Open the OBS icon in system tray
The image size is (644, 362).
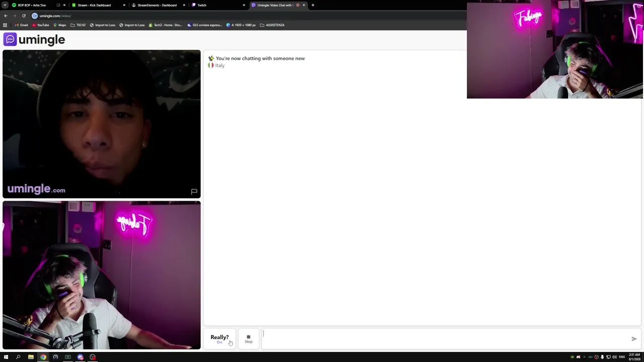point(596,357)
